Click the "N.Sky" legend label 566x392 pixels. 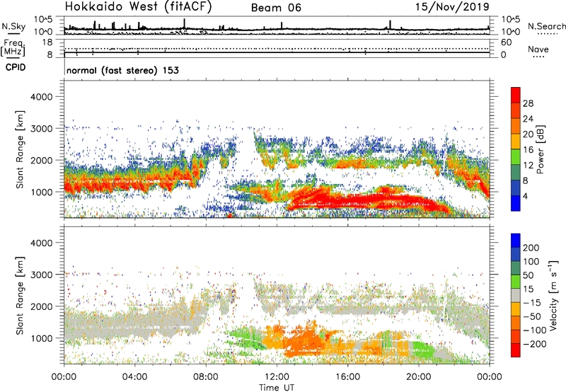click(13, 26)
